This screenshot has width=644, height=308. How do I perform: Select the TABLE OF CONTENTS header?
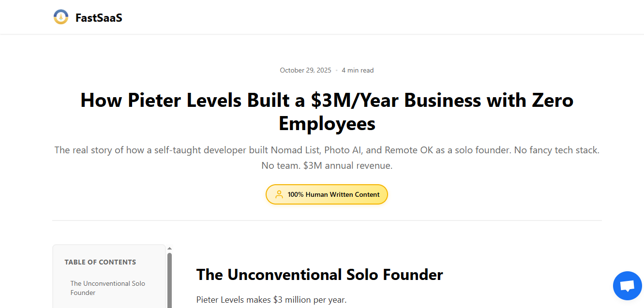pos(100,262)
